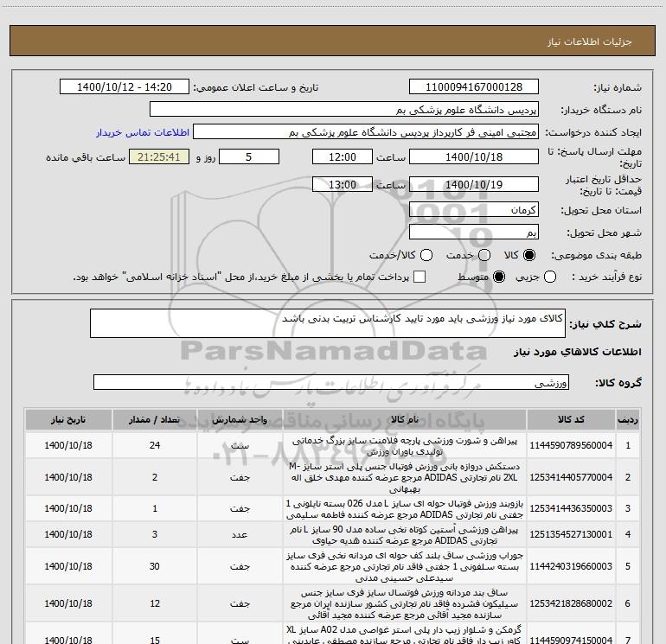The height and width of the screenshot is (644, 666).
Task: Click row 4 پیراهن ورزشی آستین کوتاه name
Action: [405, 535]
